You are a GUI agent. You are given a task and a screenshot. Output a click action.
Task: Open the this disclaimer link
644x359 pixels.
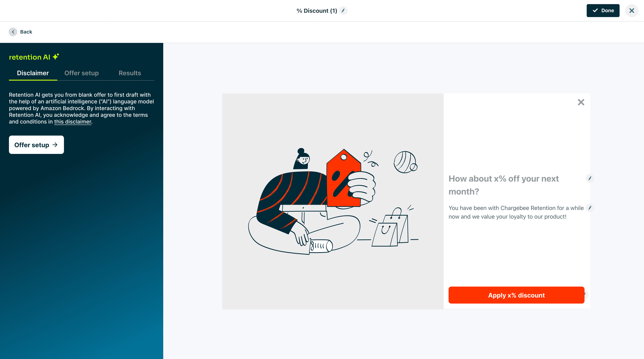coord(73,122)
